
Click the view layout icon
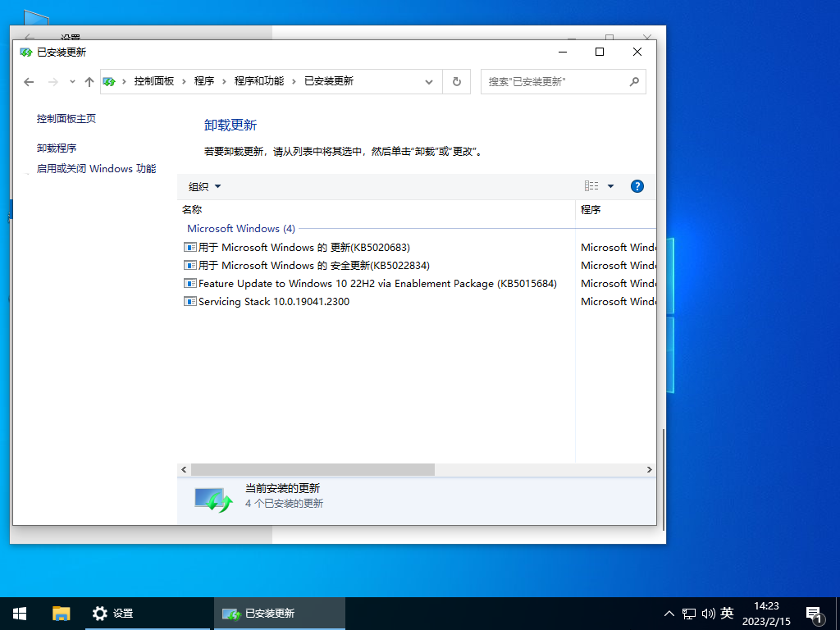pos(591,186)
